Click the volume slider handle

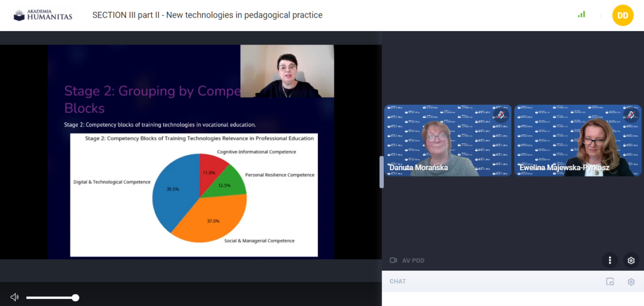point(76,297)
